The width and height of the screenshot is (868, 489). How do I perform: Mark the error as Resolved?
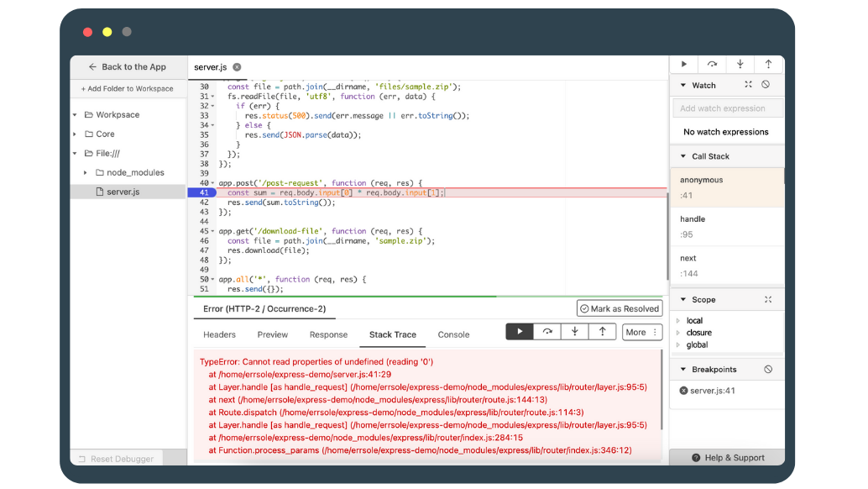pos(620,309)
